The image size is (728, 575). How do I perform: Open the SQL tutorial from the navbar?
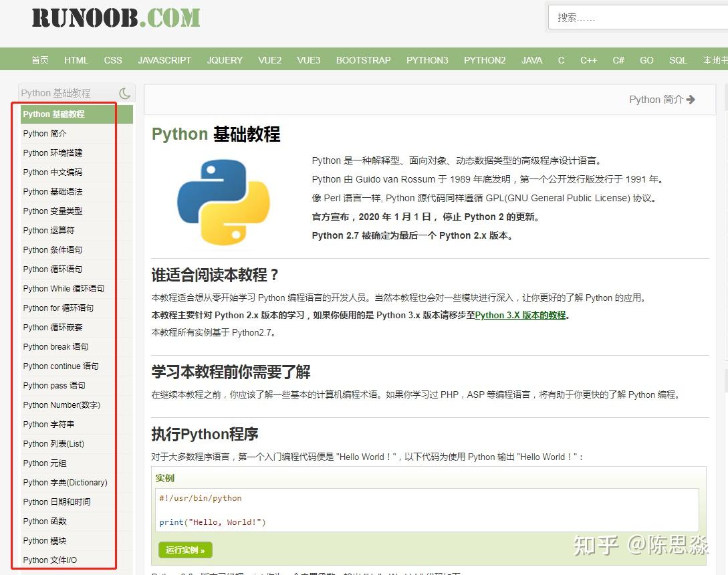pos(678,60)
